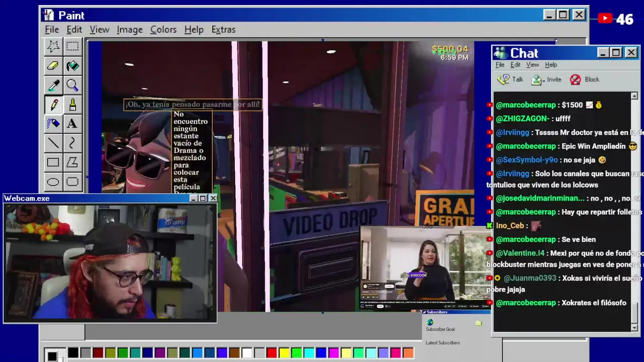Open the Paint File menu

[52, 30]
